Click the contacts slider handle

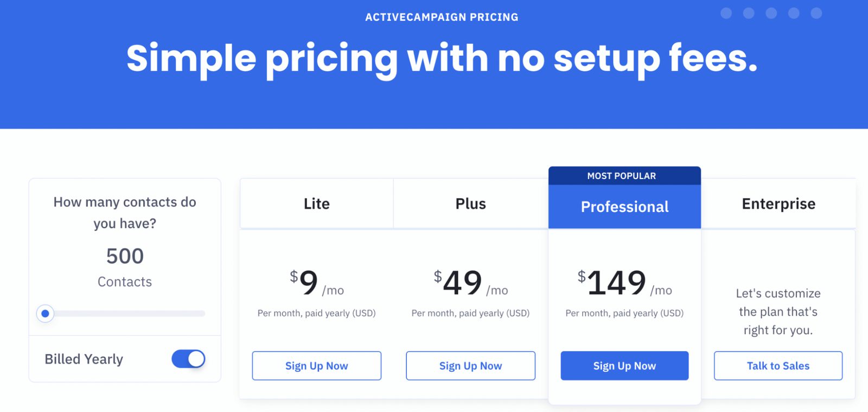click(46, 314)
